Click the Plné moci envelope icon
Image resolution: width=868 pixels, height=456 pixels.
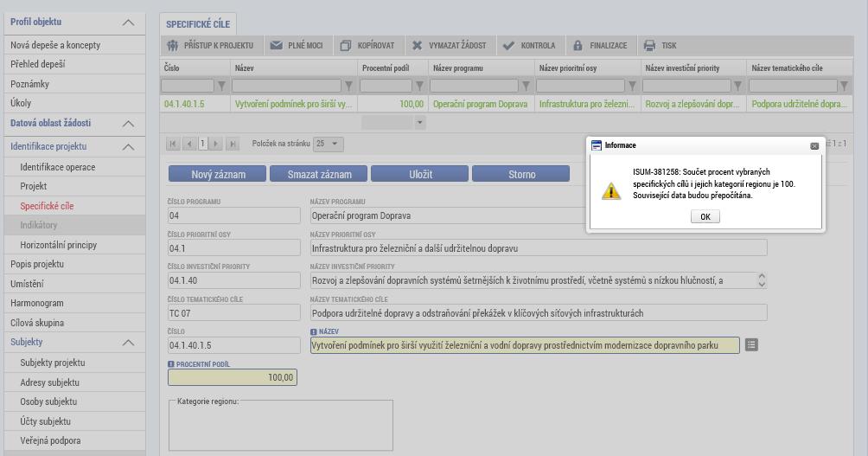click(x=277, y=46)
